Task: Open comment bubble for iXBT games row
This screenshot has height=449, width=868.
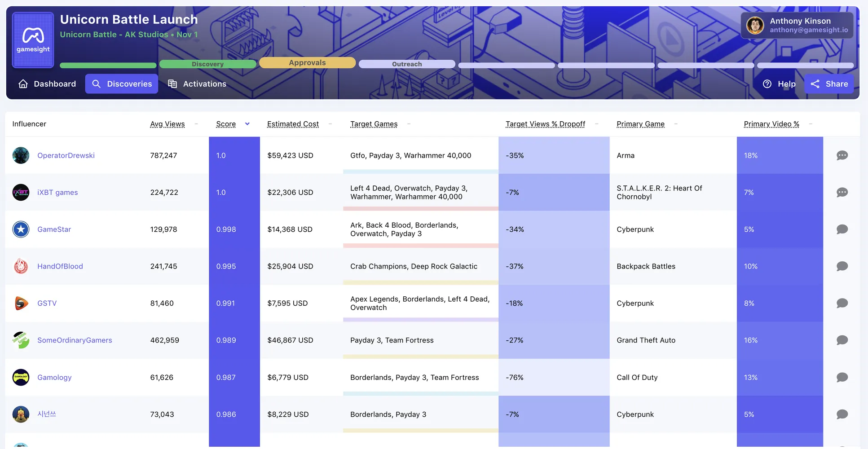Action: point(842,192)
